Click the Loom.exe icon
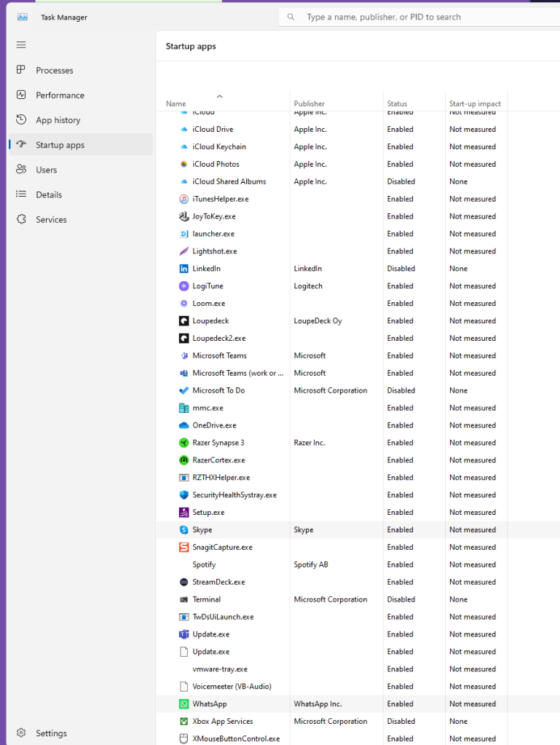 [x=184, y=303]
